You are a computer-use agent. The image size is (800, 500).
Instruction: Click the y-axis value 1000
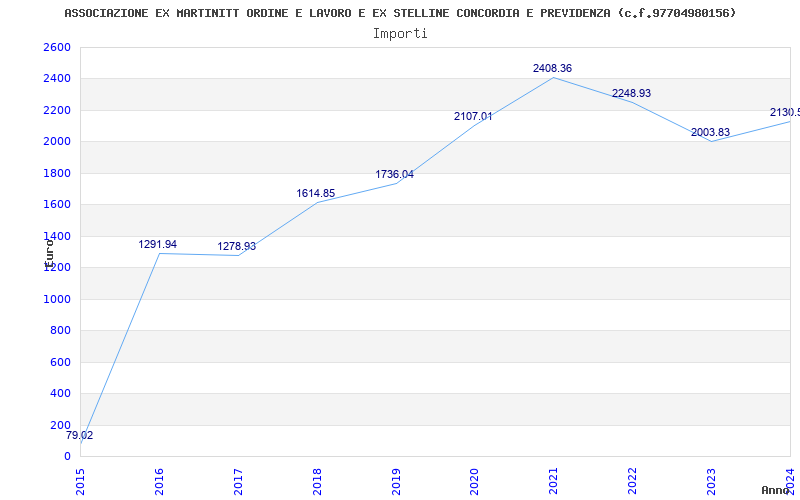(57, 299)
